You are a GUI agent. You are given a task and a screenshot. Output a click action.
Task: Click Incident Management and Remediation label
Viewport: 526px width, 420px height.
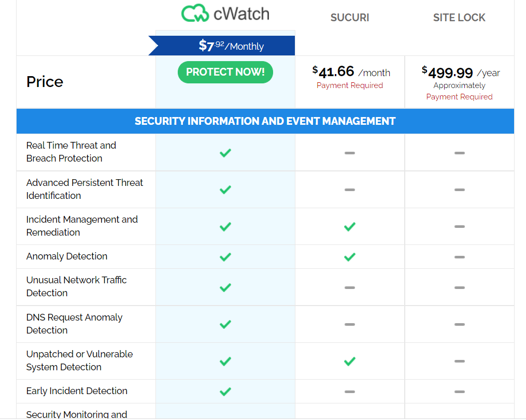coord(82,226)
